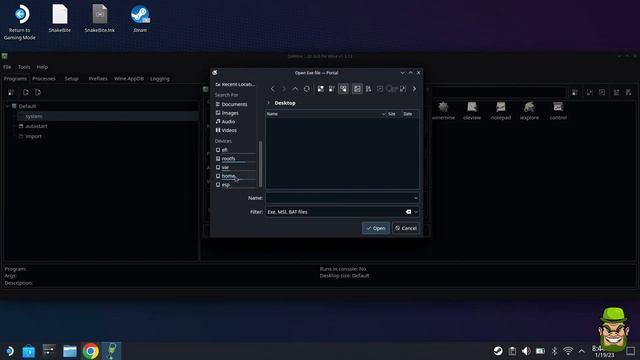Select the efi device

236,150
